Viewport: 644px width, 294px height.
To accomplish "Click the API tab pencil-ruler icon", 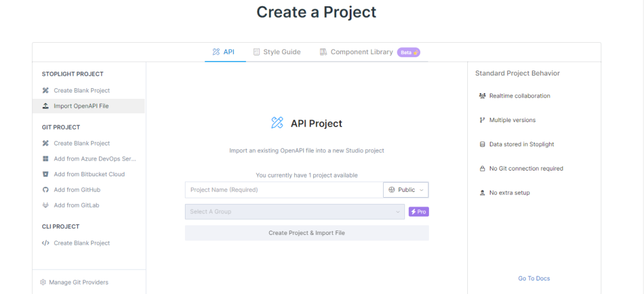I will pos(216,52).
